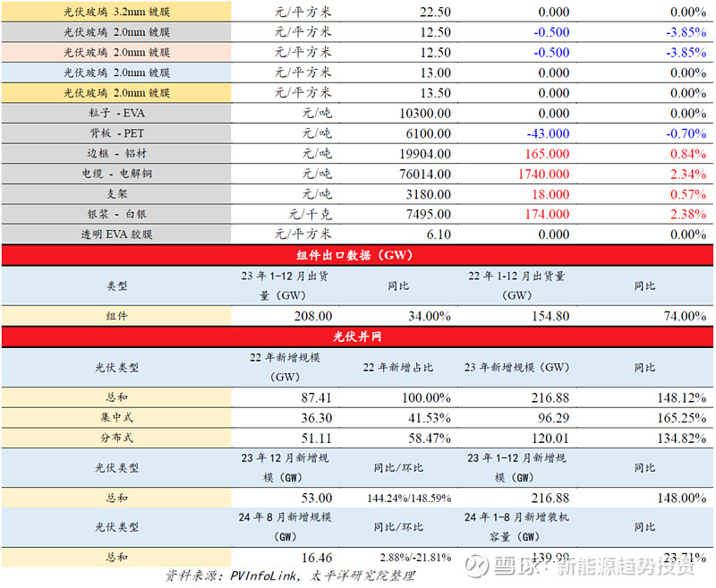Select the 51.11 value
The image size is (716, 588).
pos(316,439)
